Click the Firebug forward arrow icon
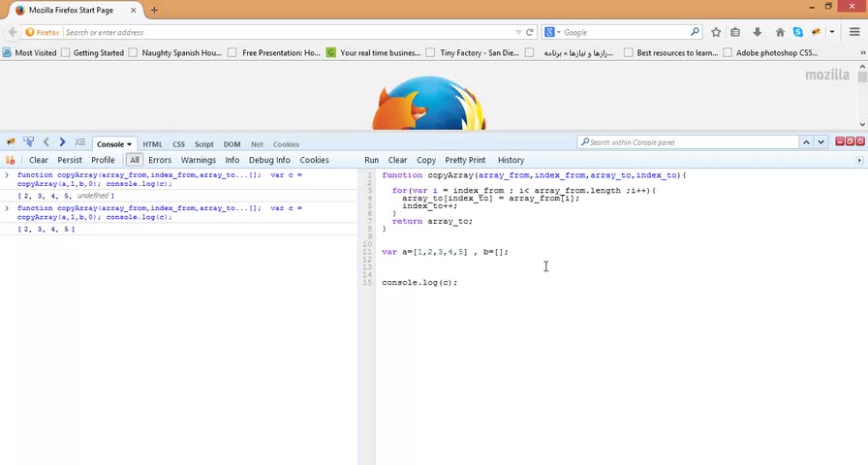The height and width of the screenshot is (465, 868). [62, 142]
